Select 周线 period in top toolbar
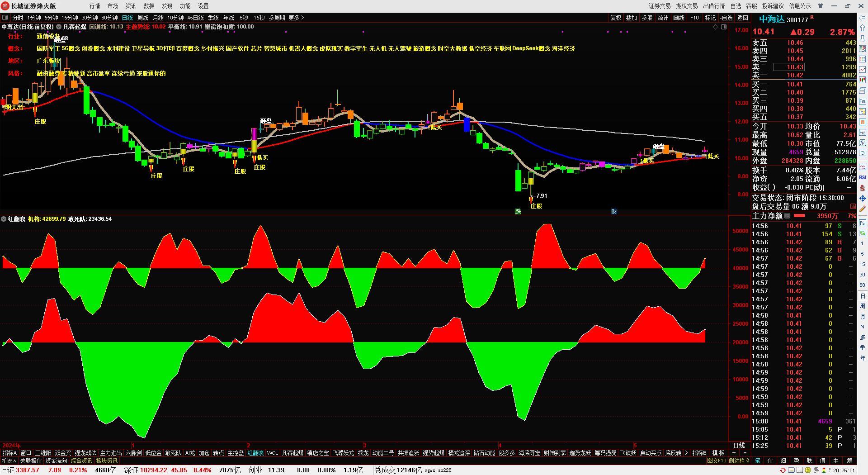 [x=143, y=18]
